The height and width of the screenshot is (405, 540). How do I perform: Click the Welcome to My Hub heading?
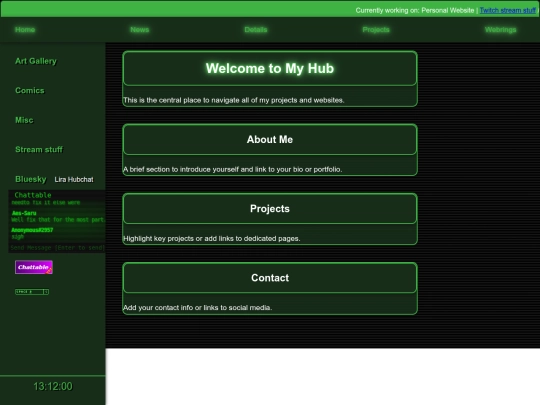tap(270, 68)
